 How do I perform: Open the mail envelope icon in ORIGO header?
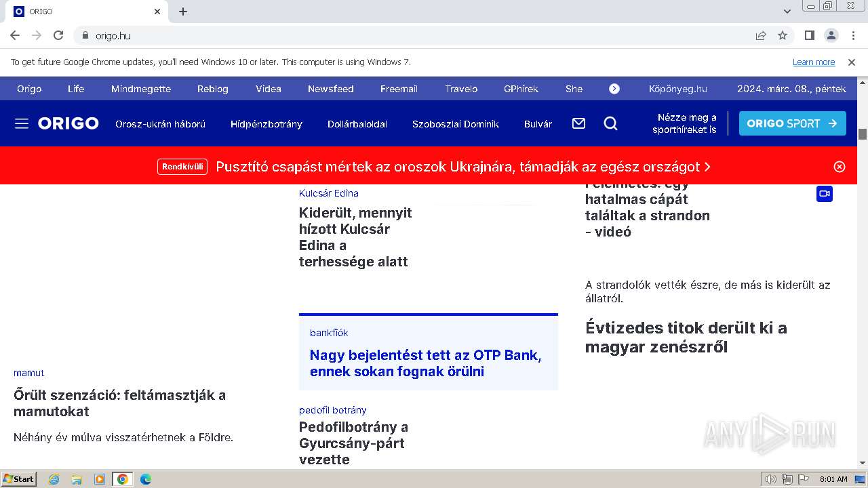[x=578, y=123]
